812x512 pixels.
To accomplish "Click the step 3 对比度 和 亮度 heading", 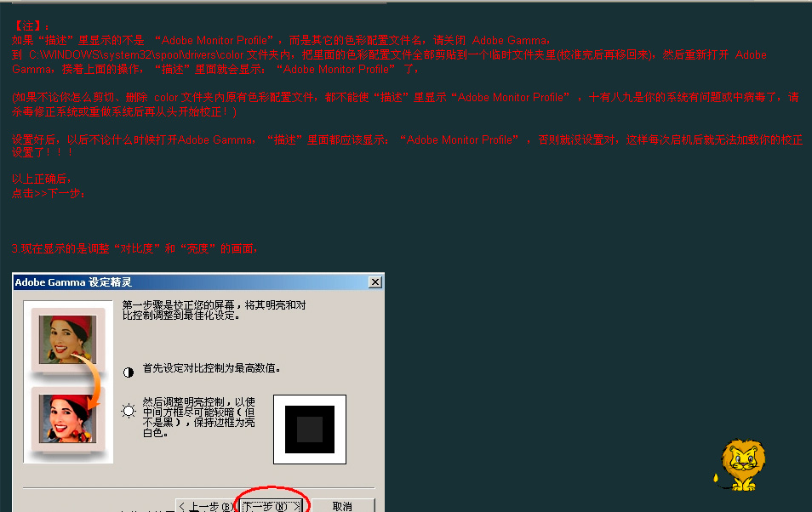I will point(134,248).
